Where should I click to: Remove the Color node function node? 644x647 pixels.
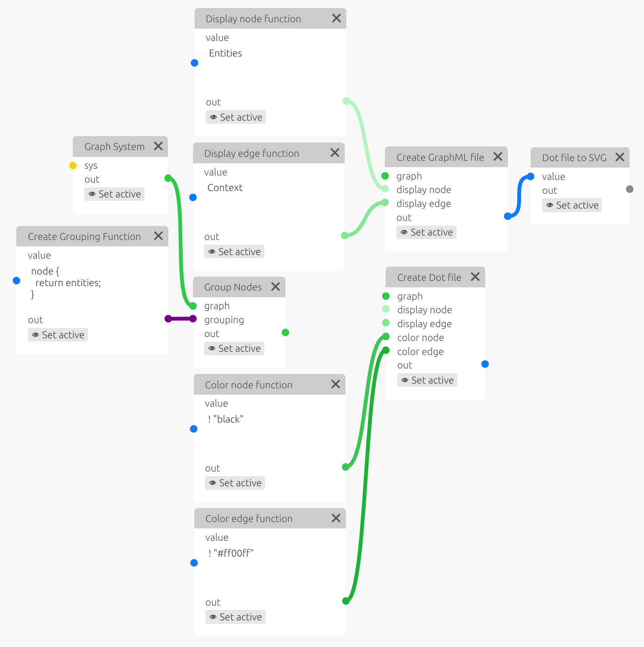click(336, 384)
